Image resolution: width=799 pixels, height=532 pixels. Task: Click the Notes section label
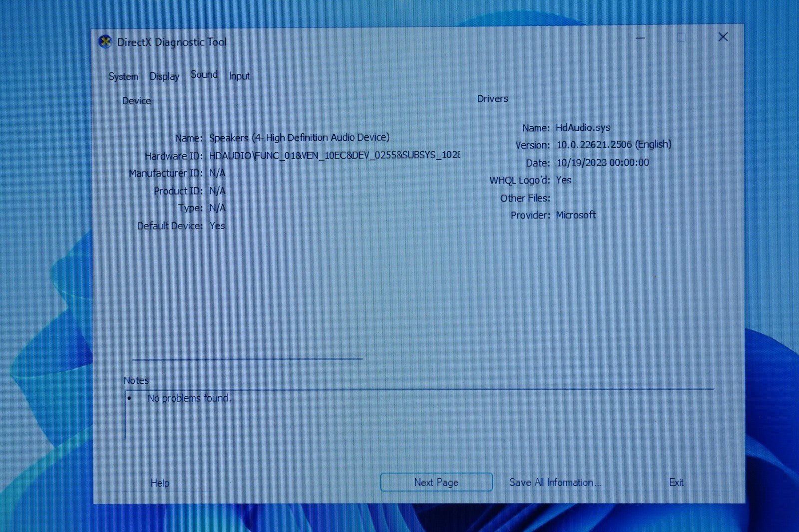(x=135, y=380)
